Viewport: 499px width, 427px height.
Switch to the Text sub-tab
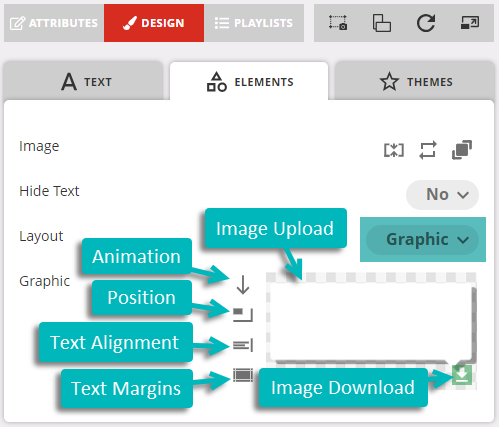tap(83, 81)
